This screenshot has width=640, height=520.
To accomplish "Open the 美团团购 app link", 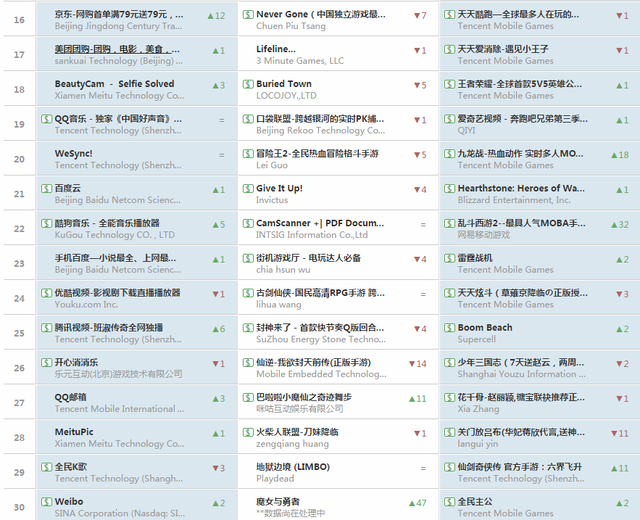I will 117,49.
